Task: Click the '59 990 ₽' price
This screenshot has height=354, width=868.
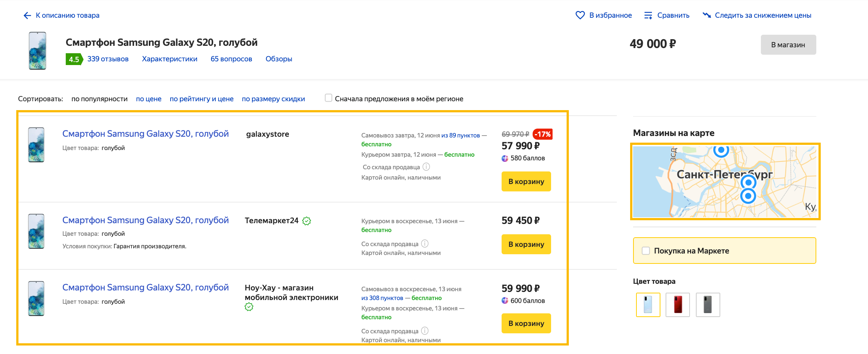Action: pos(520,289)
